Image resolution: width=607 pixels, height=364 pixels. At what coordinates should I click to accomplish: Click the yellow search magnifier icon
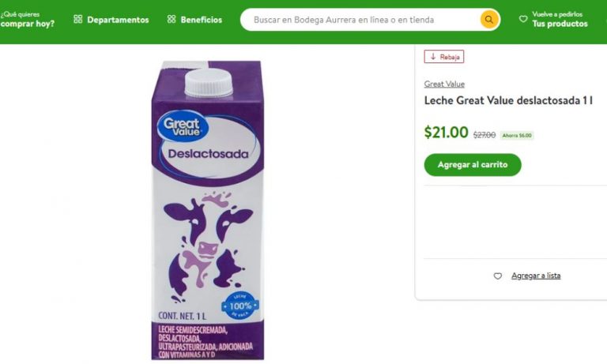[x=489, y=19]
